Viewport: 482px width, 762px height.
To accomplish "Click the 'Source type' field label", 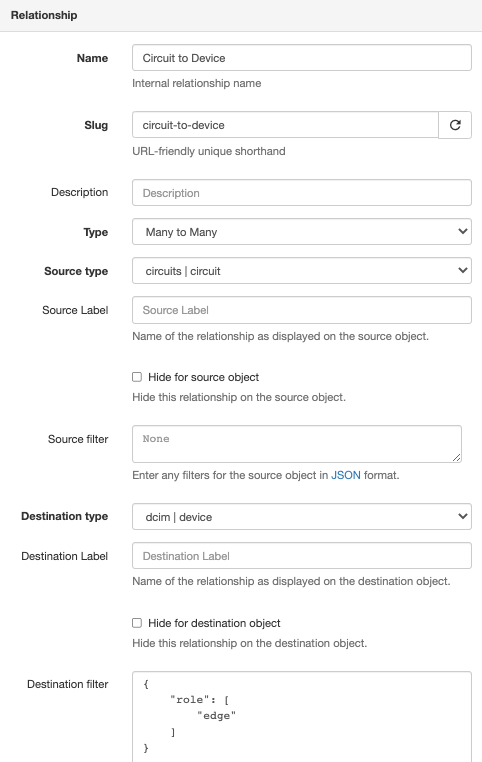I will (x=76, y=271).
